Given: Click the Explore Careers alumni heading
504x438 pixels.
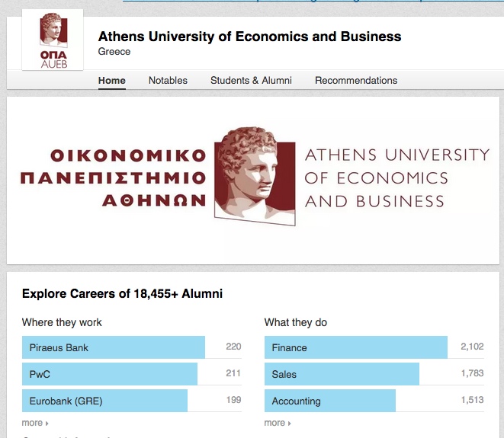Looking at the screenshot, I should pyautogui.click(x=122, y=294).
